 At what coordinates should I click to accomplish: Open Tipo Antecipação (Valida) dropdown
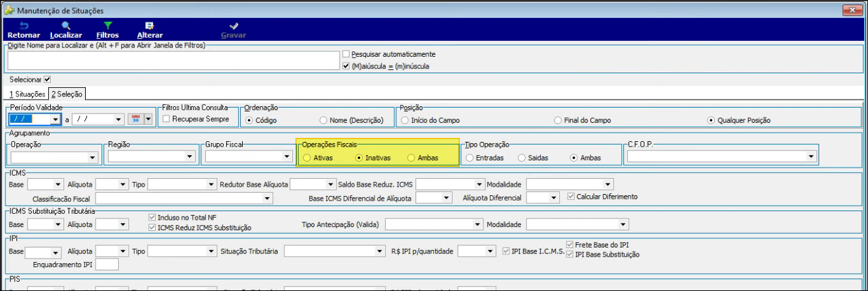pyautogui.click(x=478, y=224)
